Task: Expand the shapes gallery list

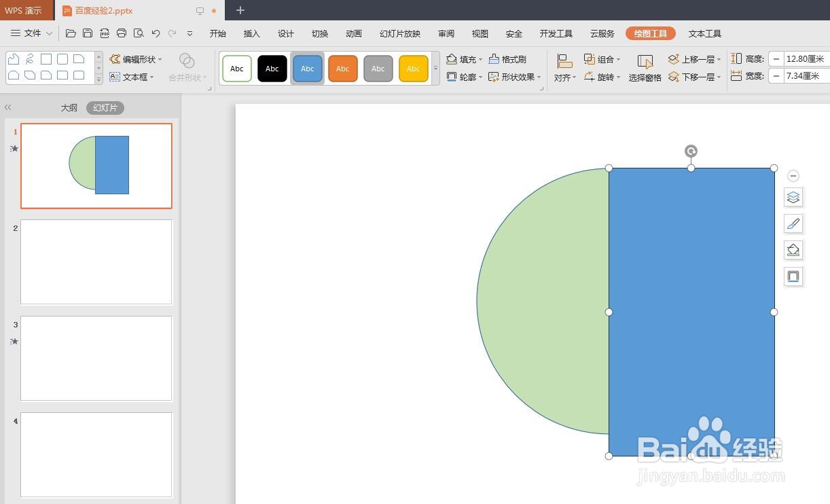Action: (x=98, y=79)
